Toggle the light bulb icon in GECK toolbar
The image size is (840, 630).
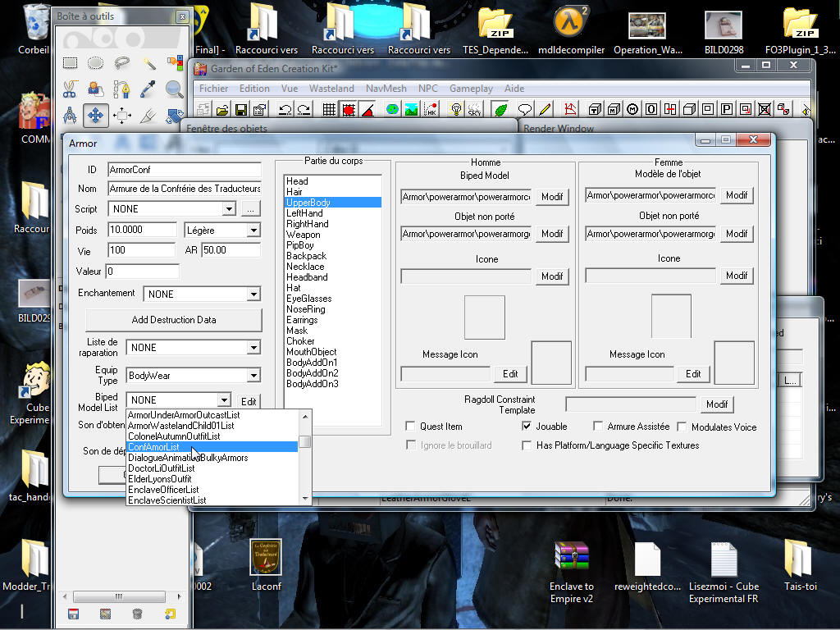456,110
